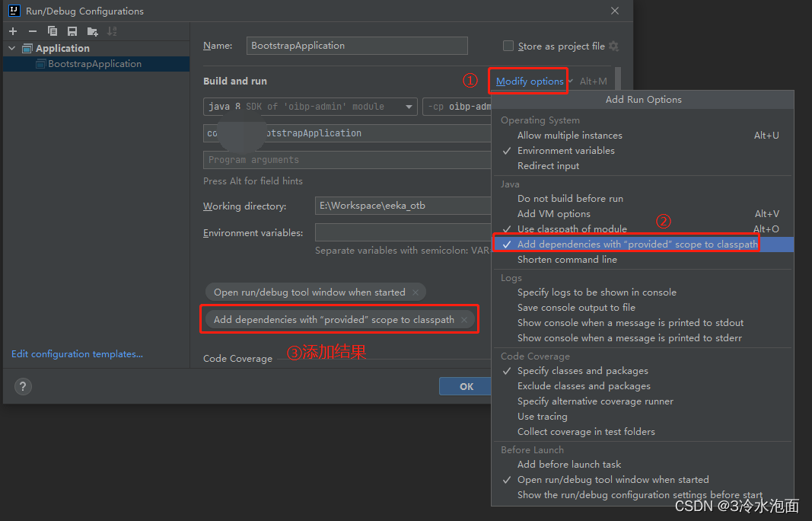Viewport: 812px width, 521px height.
Task: Toggle Environment variables menu option
Action: [642, 151]
